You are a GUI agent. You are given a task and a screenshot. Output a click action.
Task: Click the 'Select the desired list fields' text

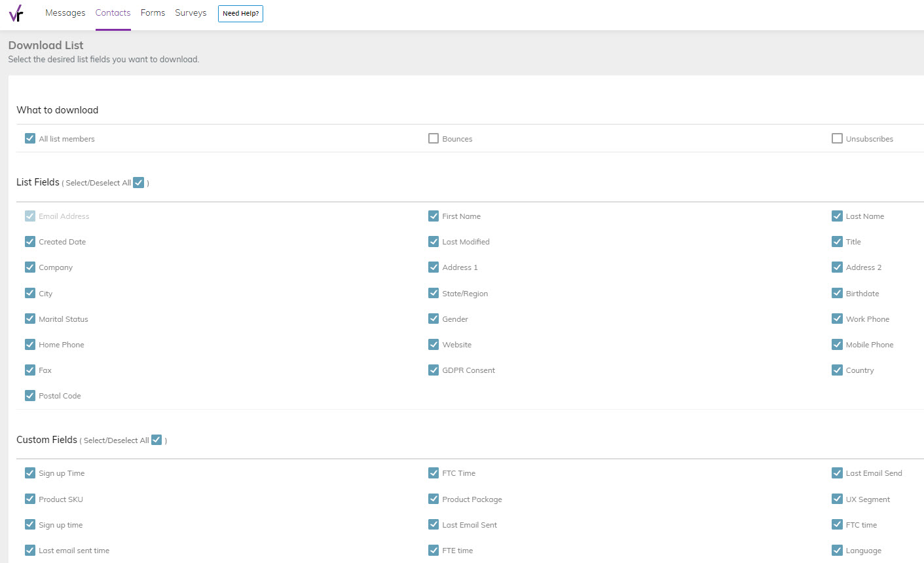click(103, 59)
